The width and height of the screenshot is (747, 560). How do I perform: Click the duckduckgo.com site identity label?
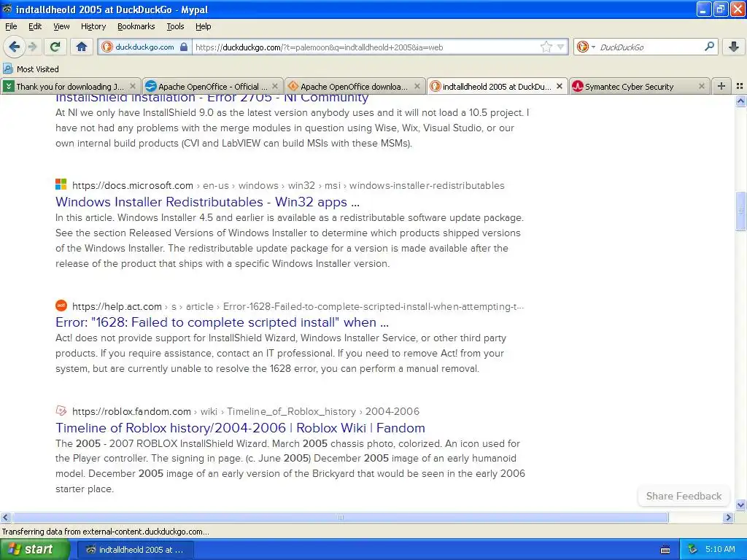click(144, 47)
